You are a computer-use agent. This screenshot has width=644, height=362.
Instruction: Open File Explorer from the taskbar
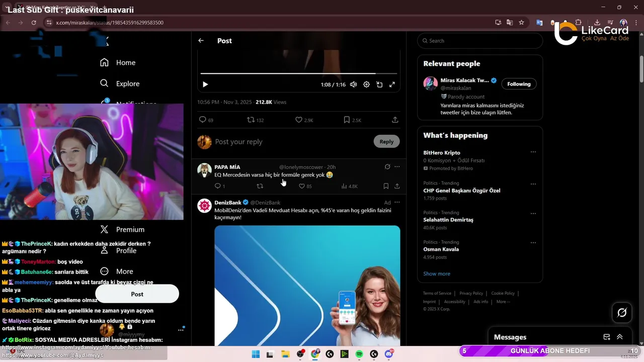click(x=285, y=354)
